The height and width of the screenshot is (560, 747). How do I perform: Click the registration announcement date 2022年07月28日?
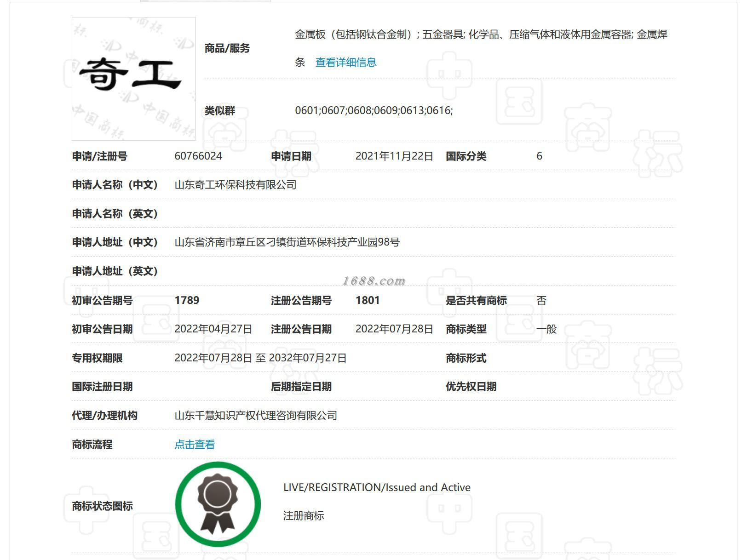[x=394, y=329]
